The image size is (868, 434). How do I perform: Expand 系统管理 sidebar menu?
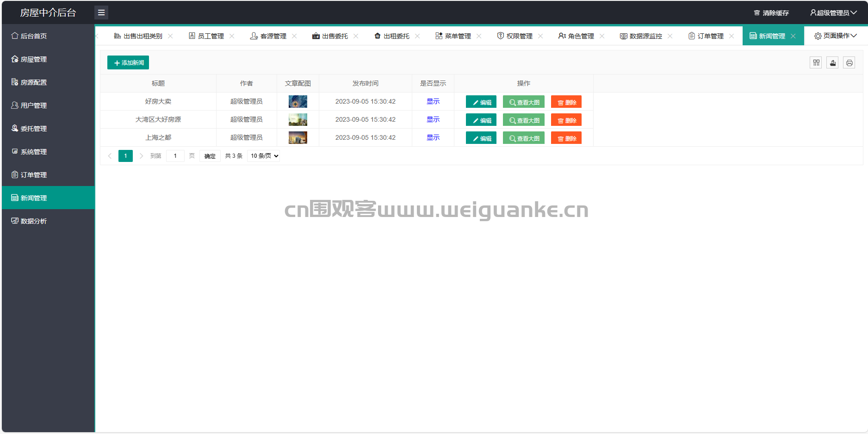[x=48, y=152]
